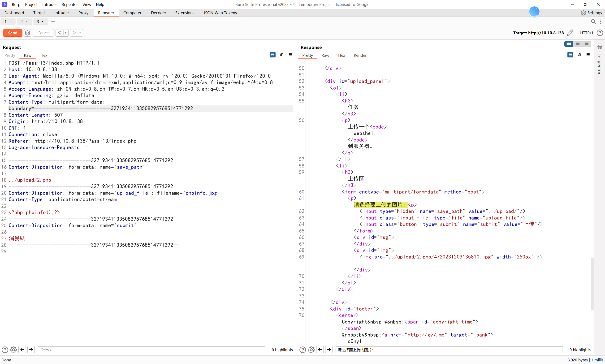This screenshot has height=364, width=605.
Task: Open the Burp menu
Action: click(x=16, y=4)
